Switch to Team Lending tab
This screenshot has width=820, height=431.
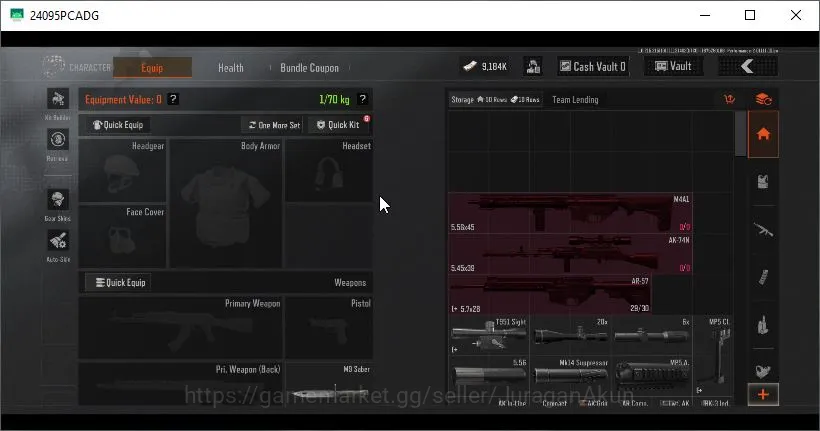575,99
